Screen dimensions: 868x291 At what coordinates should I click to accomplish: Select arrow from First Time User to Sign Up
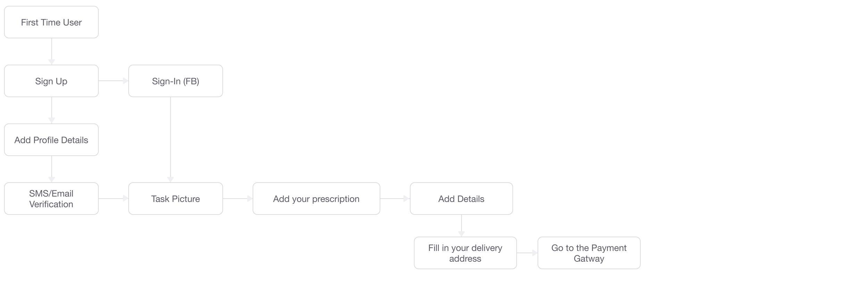52,51
